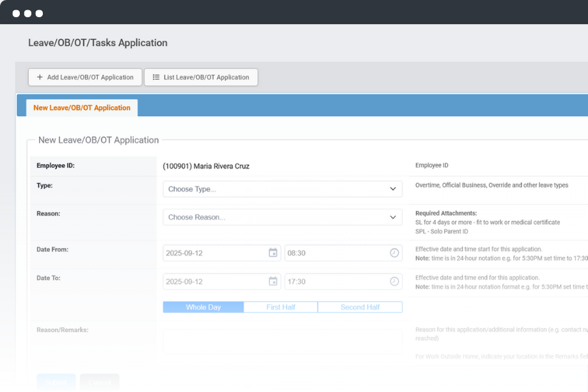Select the Whole Day option
The image size is (588, 392).
[x=203, y=307]
